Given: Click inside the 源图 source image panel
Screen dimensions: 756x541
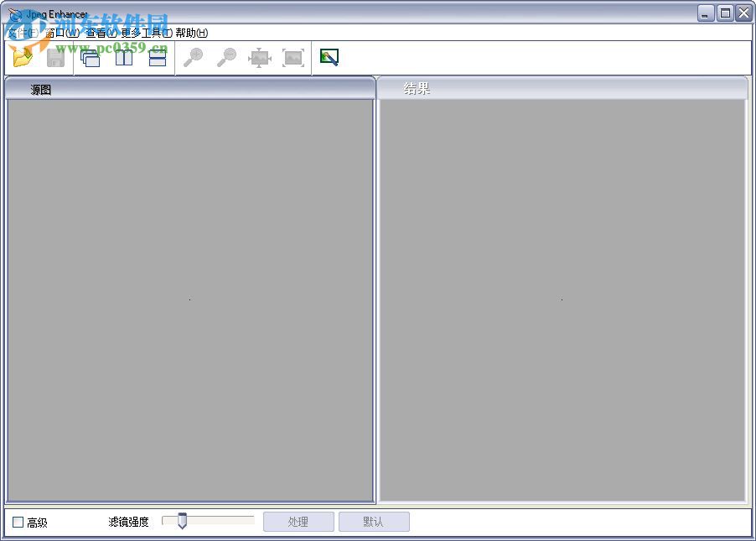Looking at the screenshot, I should click(x=189, y=298).
